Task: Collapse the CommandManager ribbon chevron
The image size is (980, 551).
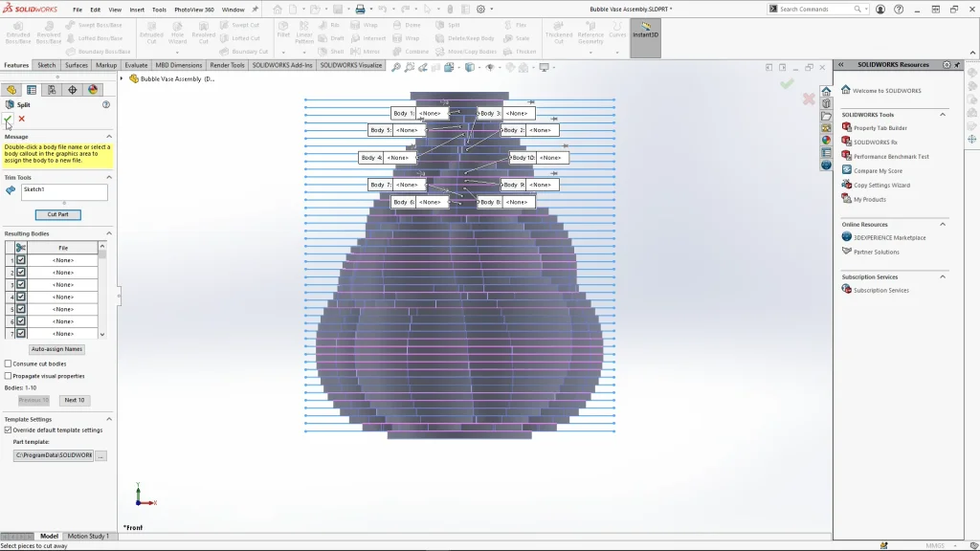Action: point(972,54)
